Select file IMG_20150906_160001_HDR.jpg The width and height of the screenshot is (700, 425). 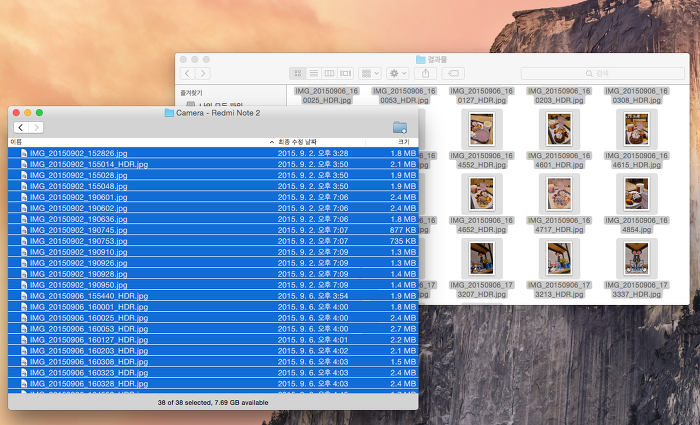213,307
